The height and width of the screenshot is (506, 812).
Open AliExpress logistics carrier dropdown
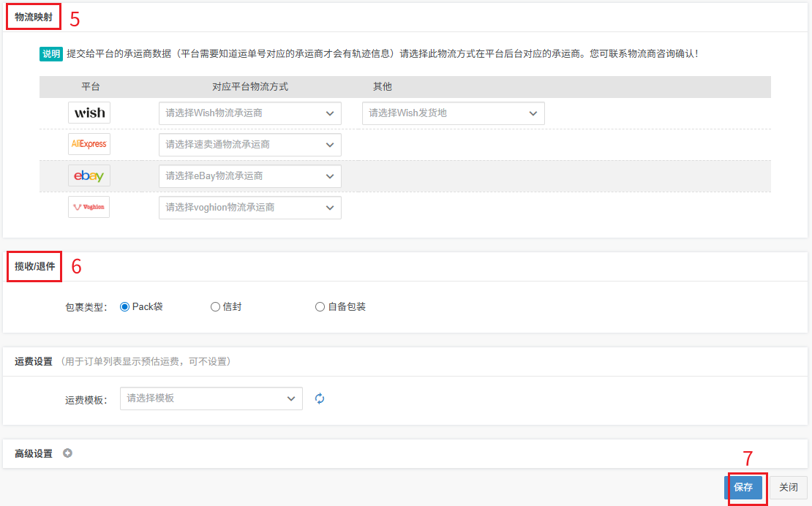[249, 145]
